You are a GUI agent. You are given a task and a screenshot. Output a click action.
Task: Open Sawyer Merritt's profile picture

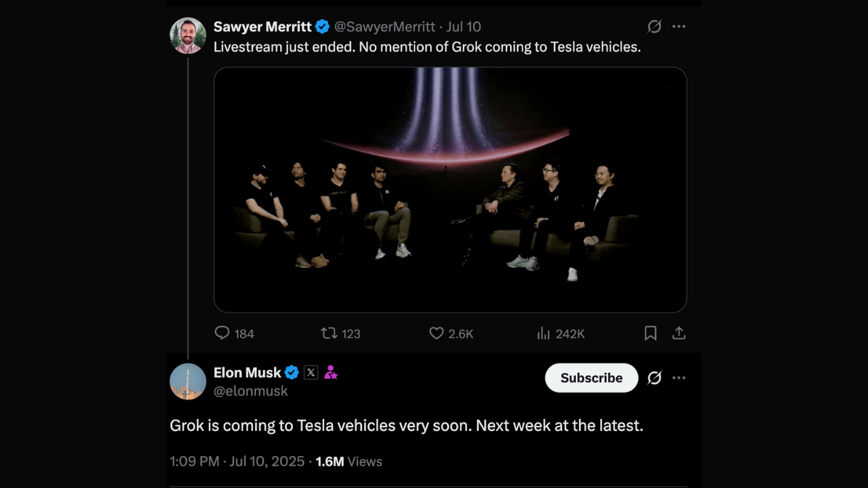187,35
